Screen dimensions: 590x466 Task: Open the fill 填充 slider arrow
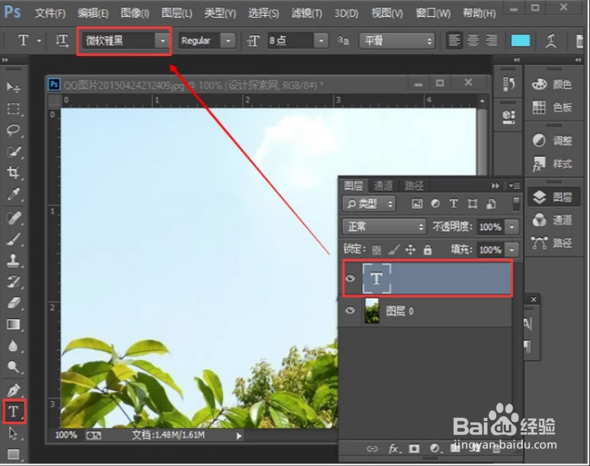(x=512, y=250)
